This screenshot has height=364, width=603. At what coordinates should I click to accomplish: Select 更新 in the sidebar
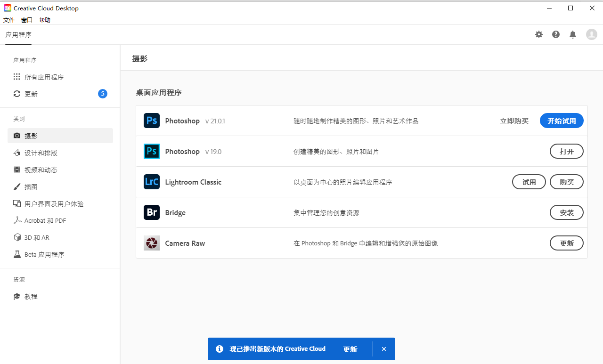60,94
